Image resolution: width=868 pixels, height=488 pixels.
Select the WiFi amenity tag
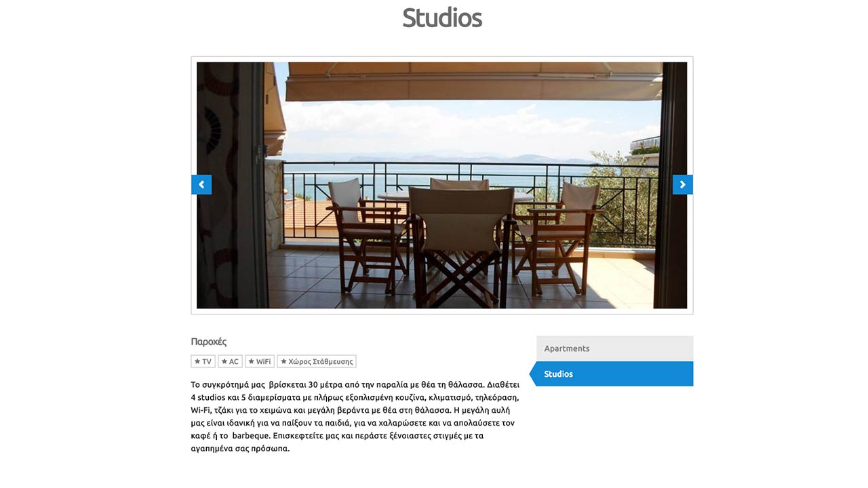260,362
